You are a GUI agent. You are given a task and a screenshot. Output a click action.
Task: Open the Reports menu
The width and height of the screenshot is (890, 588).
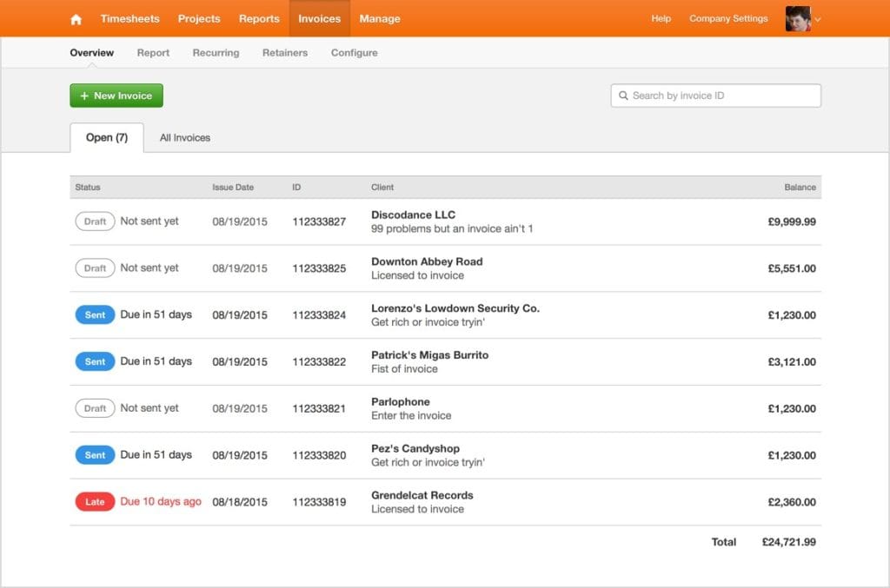pyautogui.click(x=259, y=18)
